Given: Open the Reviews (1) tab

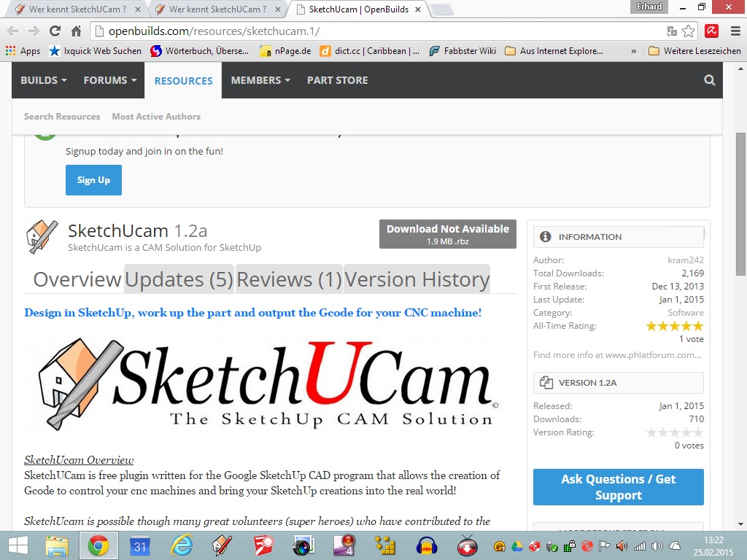Looking at the screenshot, I should pos(289,279).
